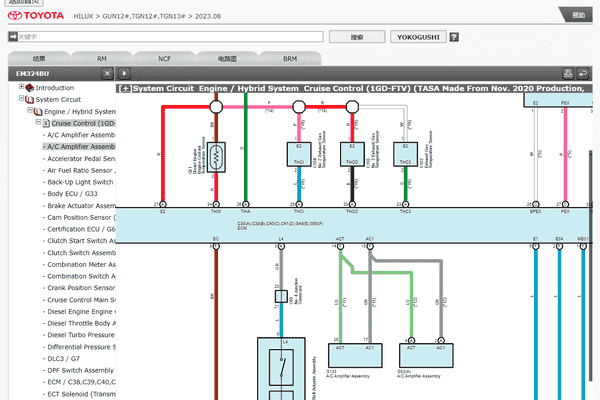600x400 pixels.
Task: Click the return arrow icon at top right of diagram
Action: (x=585, y=73)
